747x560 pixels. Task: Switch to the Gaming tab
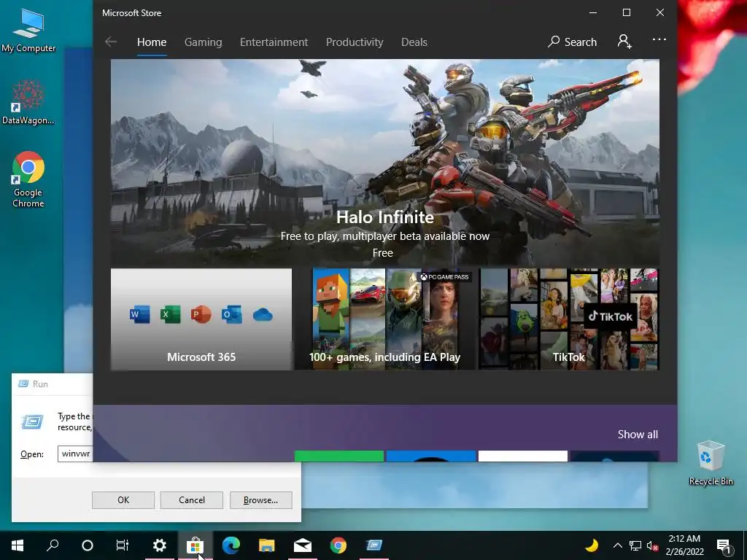pyautogui.click(x=203, y=42)
